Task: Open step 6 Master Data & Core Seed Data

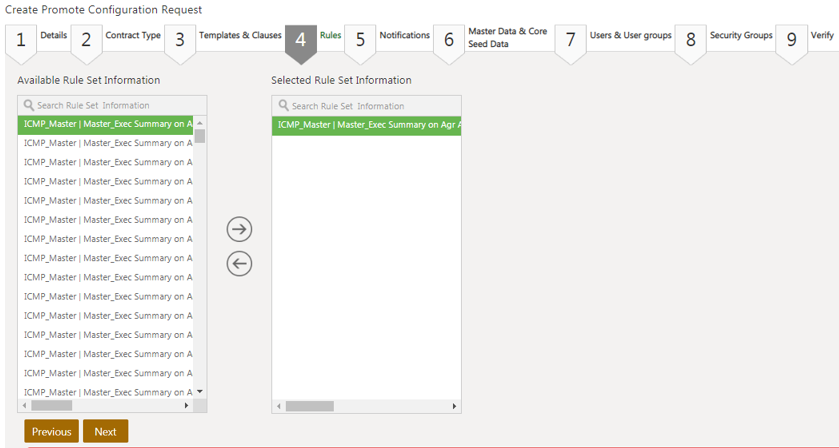Action: [492, 38]
